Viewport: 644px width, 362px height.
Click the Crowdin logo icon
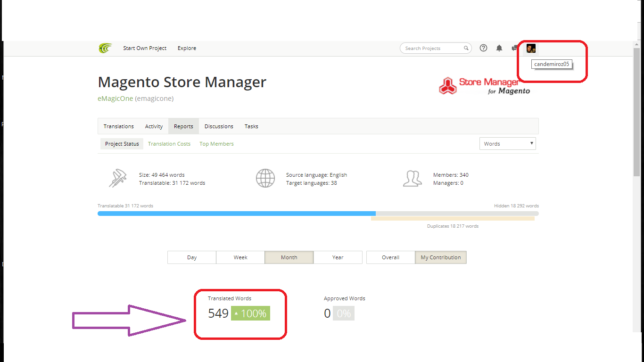106,48
